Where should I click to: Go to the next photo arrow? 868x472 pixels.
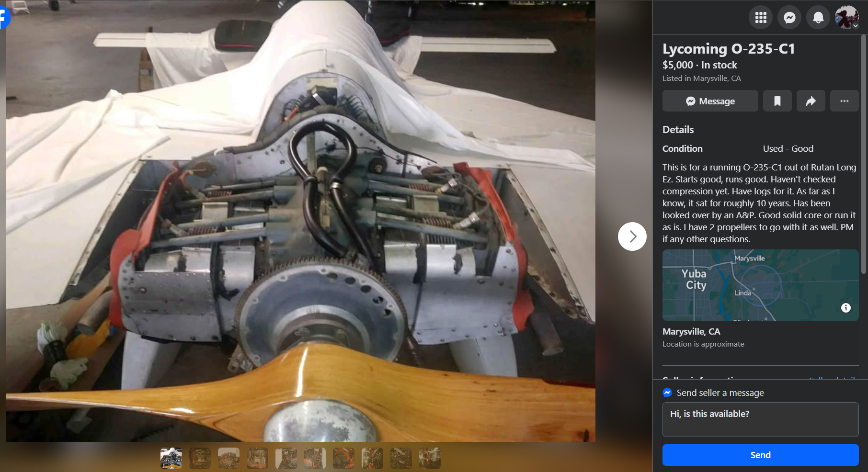coord(632,236)
